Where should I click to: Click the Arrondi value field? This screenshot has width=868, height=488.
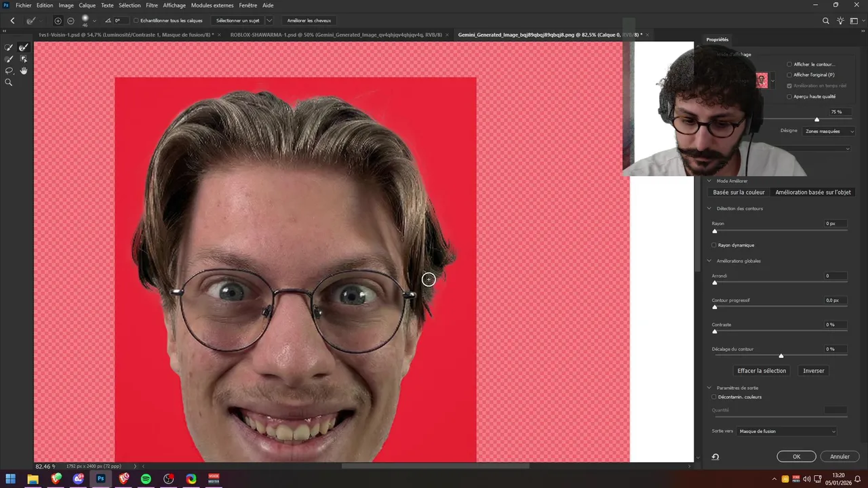(x=835, y=276)
